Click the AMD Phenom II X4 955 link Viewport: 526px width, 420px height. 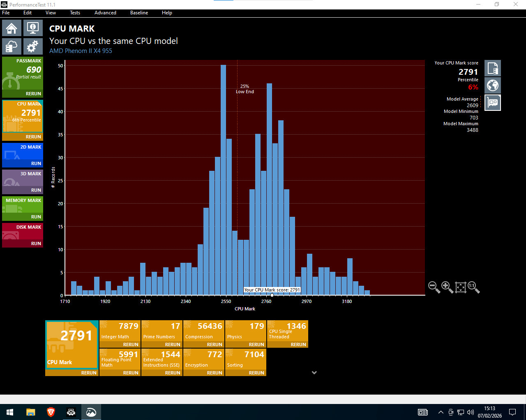tap(81, 51)
